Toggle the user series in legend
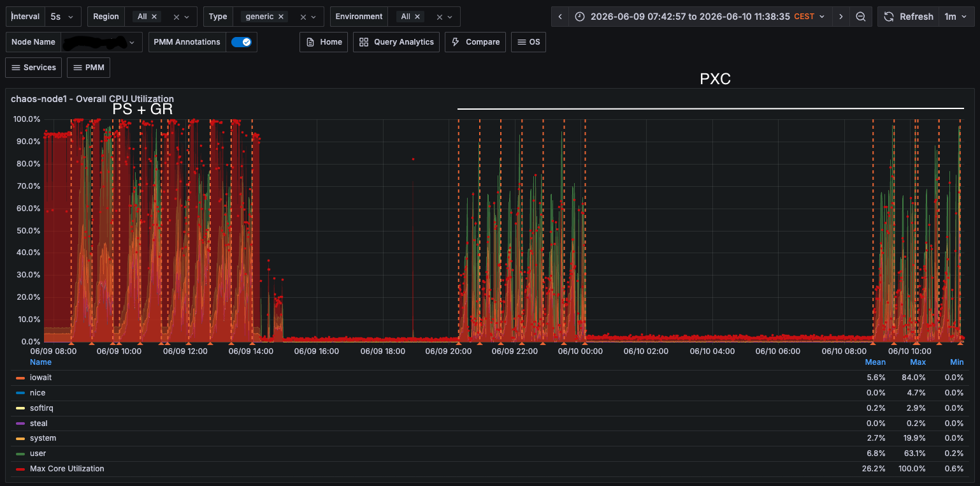The image size is (980, 486). pos(38,453)
